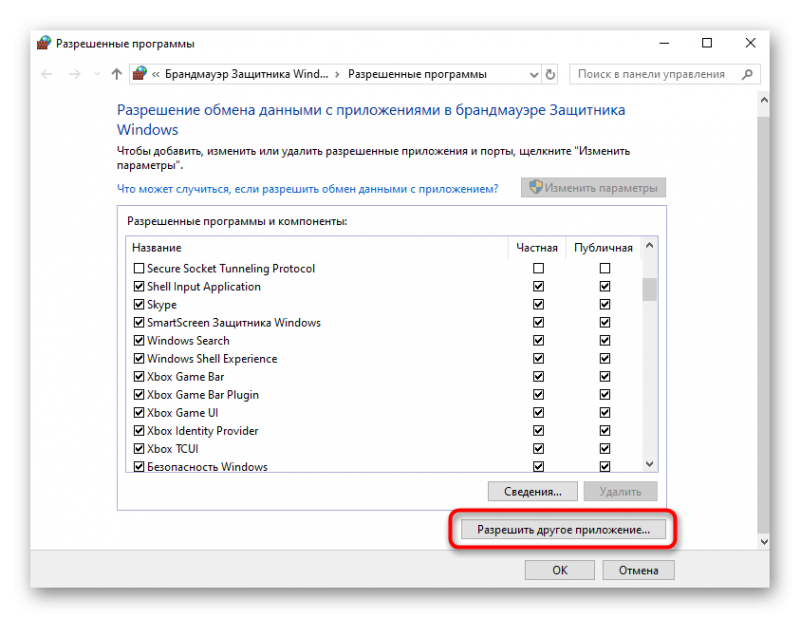Click the firewall icon in address bar
Viewport: 800px width, 618px height.
140,74
